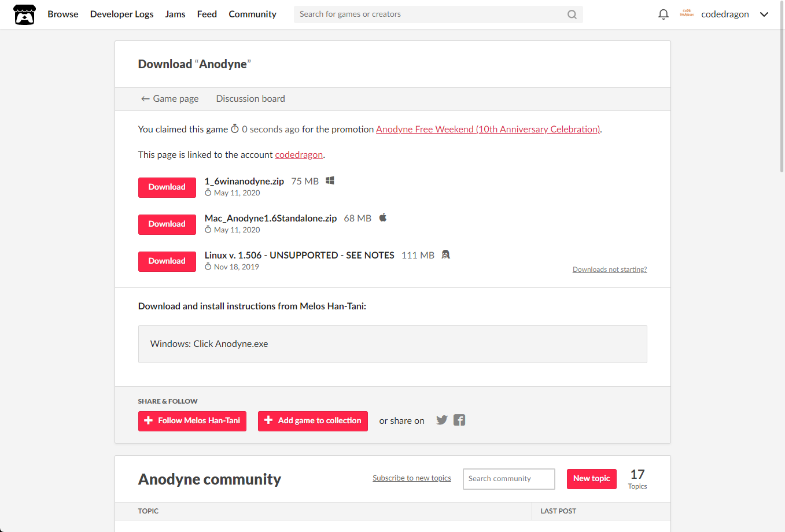This screenshot has width=785, height=532.
Task: Click the search magnifier icon
Action: [x=572, y=14]
